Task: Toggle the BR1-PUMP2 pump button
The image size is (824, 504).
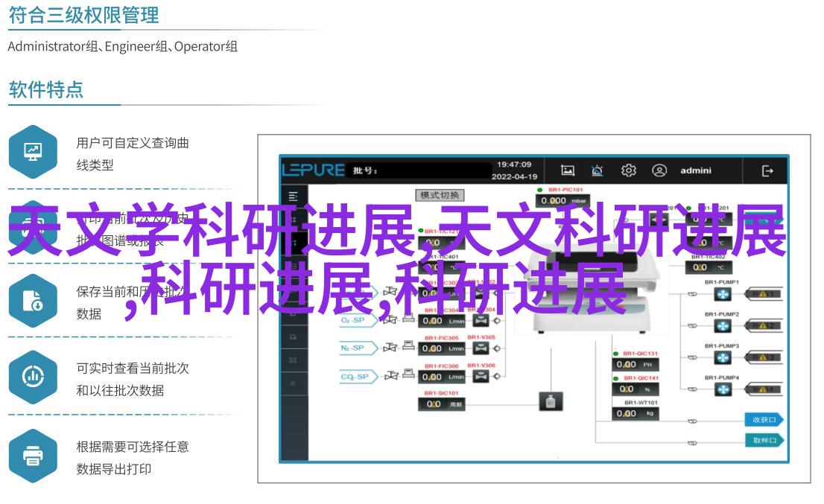Action: coord(723,327)
